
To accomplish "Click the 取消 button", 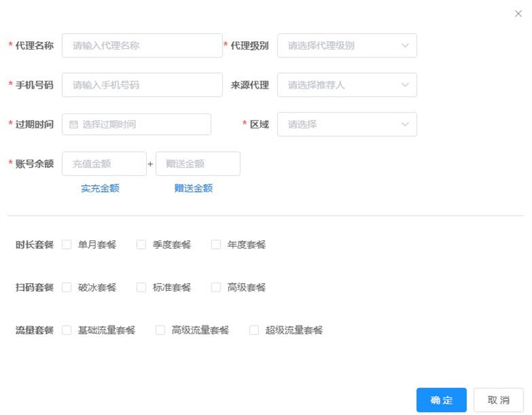I will (x=499, y=400).
